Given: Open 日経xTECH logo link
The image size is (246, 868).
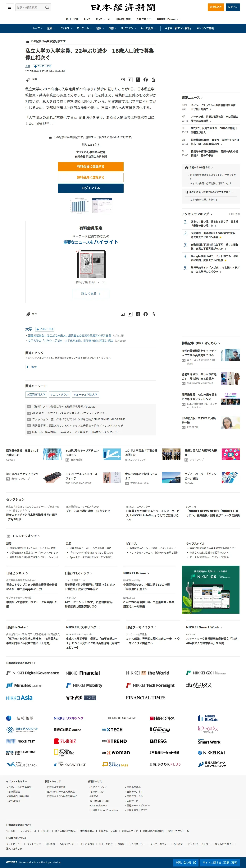Looking at the screenshot, I should coord(112,730).
